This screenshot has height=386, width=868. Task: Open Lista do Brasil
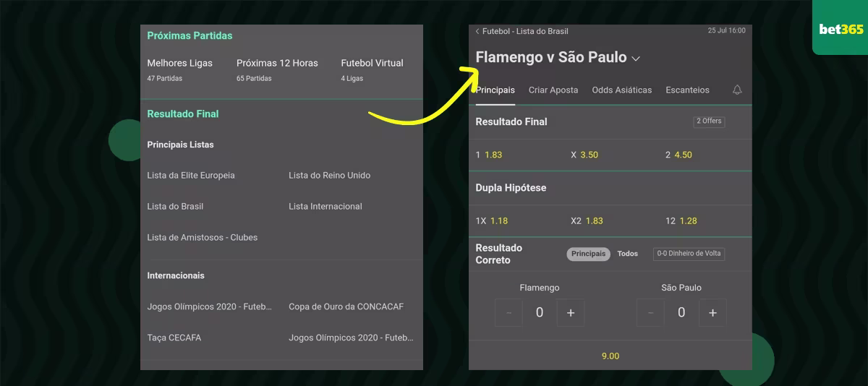175,206
